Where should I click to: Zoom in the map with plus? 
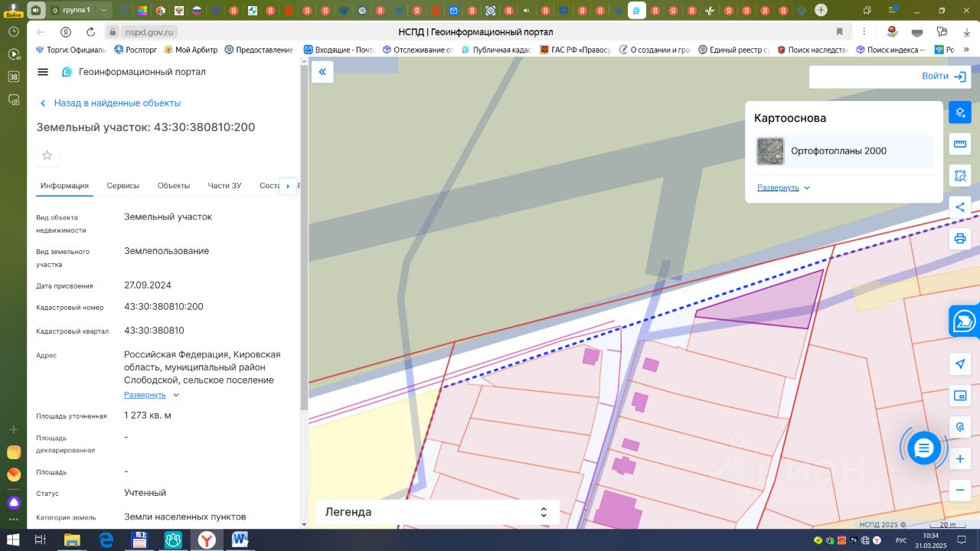coord(959,459)
